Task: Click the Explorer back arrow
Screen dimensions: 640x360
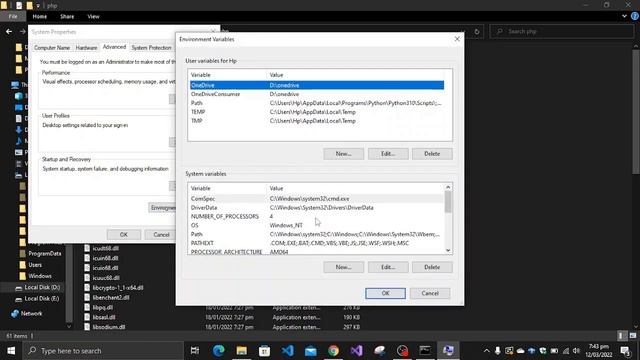Action: point(9,31)
